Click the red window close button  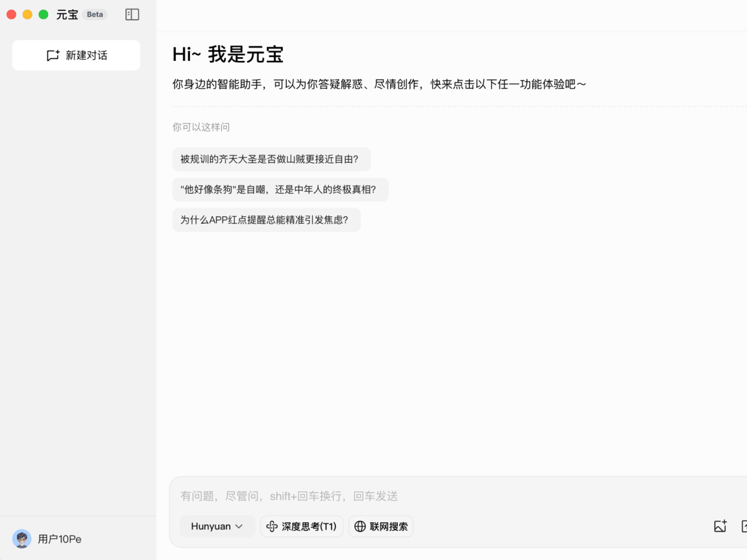[x=12, y=14]
